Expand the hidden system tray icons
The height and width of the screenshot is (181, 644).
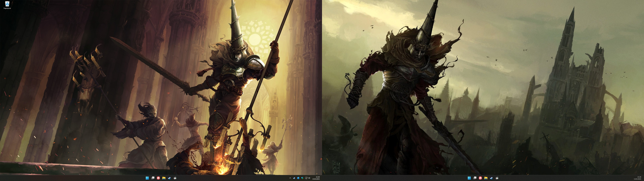tap(290, 178)
